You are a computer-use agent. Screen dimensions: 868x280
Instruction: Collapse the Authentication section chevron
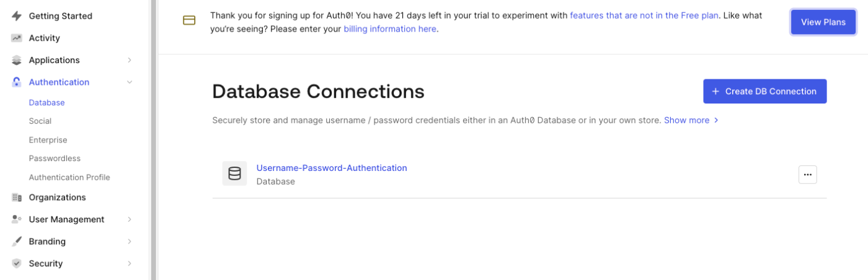pyautogui.click(x=130, y=82)
